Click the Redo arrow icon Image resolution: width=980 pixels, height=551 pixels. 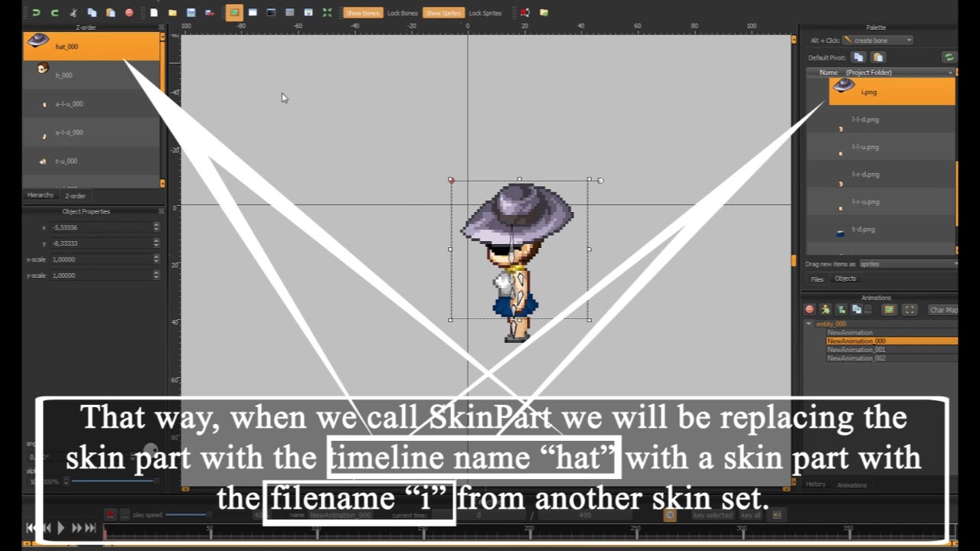point(54,12)
